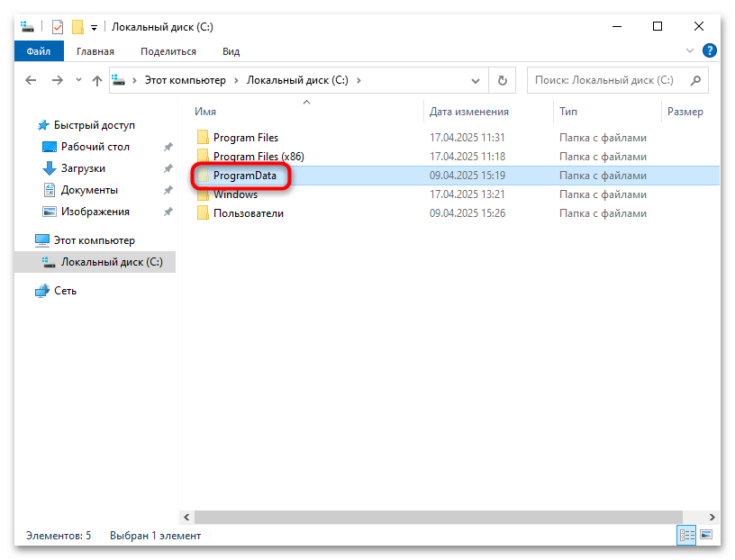This screenshot has height=560, width=735.
Task: Sort by the Имя column header
Action: tap(205, 112)
